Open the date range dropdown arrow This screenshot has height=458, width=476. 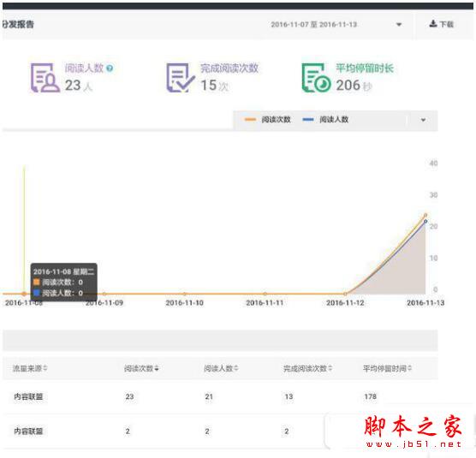tap(399, 24)
